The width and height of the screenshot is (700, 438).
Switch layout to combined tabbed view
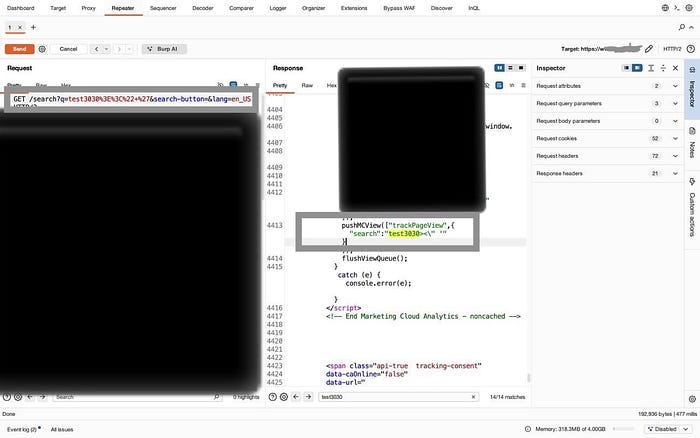pyautogui.click(x=521, y=68)
